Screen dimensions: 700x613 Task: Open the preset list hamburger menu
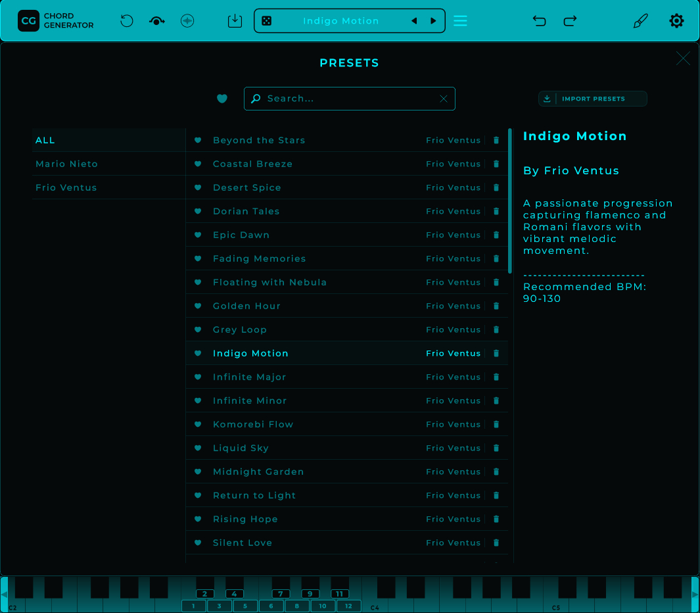click(x=460, y=21)
